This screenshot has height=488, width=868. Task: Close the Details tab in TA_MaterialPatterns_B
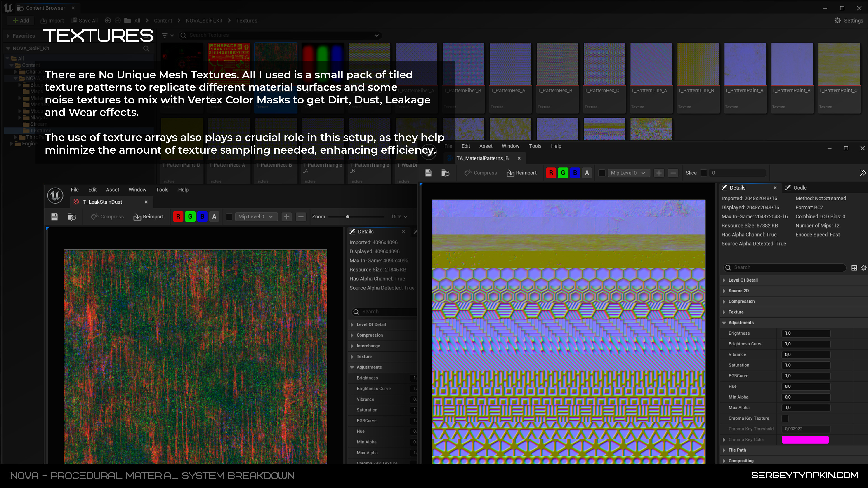pyautogui.click(x=775, y=188)
